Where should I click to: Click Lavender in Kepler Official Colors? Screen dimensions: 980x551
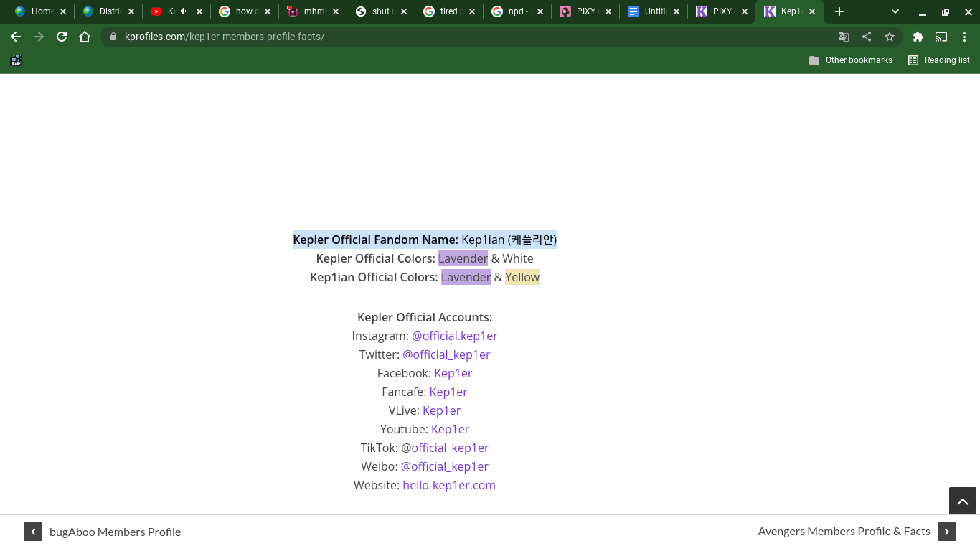463,258
